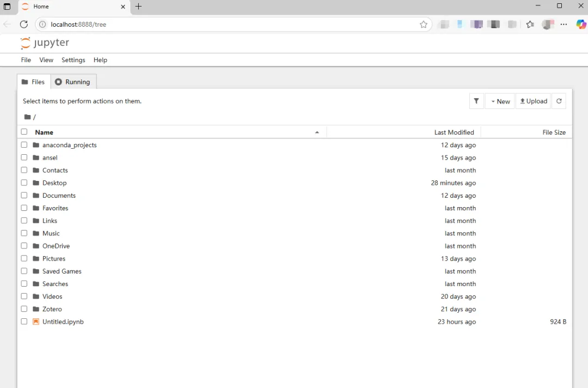This screenshot has height=388, width=588.
Task: Refresh the file list with circular arrow
Action: [559, 101]
